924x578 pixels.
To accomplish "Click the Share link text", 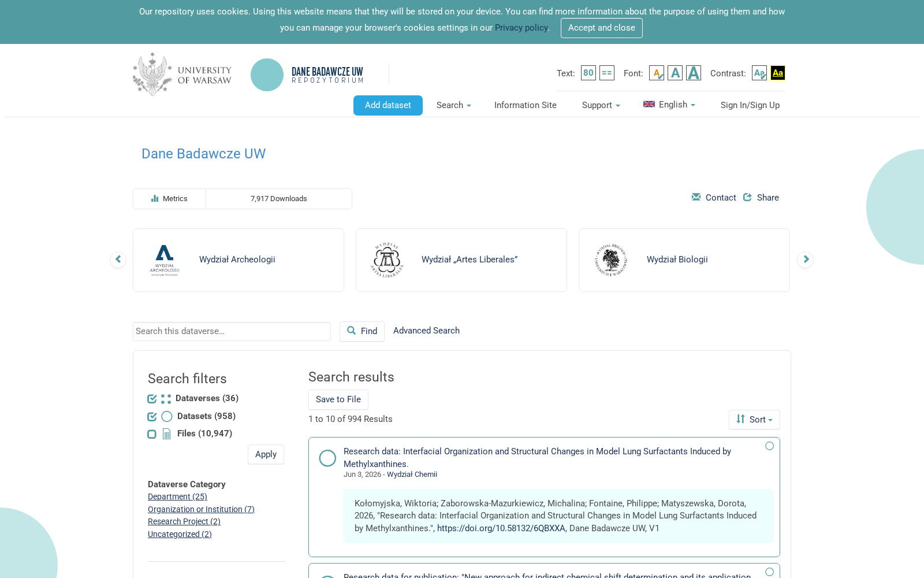I will [768, 198].
